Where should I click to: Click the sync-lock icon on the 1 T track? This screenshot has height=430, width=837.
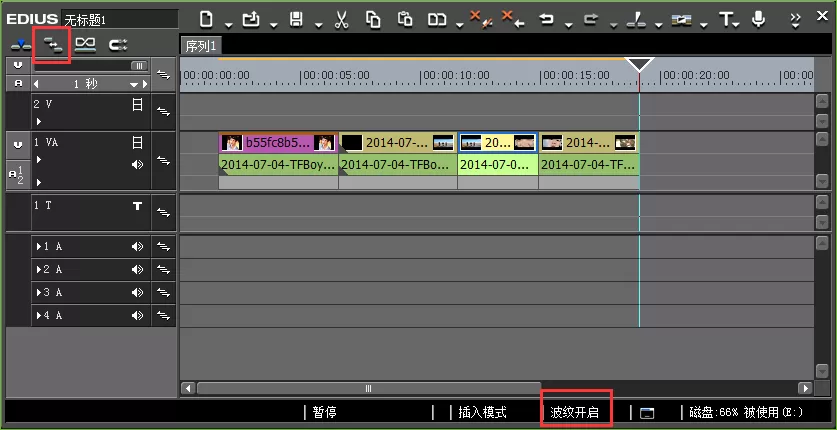coord(163,212)
